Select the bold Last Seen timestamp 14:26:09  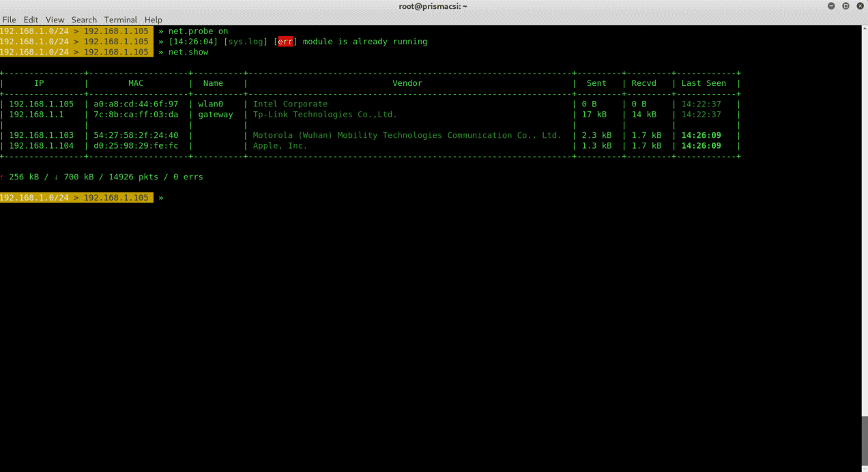pyautogui.click(x=703, y=135)
